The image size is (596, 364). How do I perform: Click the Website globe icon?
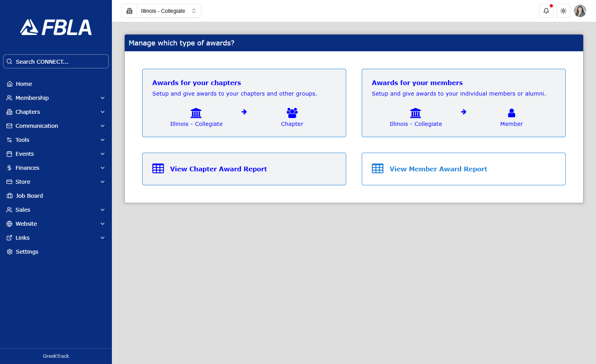[9, 224]
